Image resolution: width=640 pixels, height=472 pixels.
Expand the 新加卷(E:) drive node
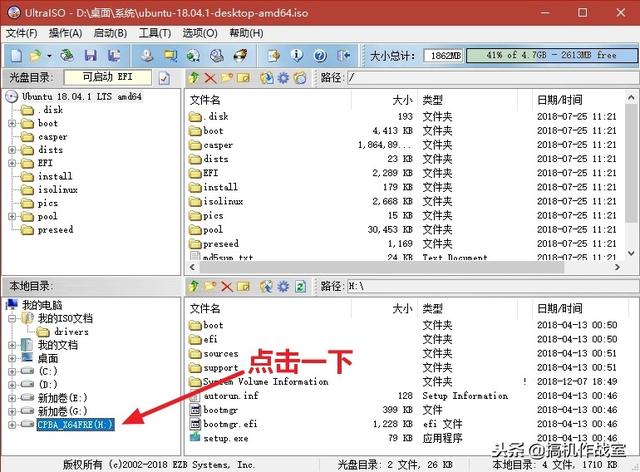[x=12, y=398]
